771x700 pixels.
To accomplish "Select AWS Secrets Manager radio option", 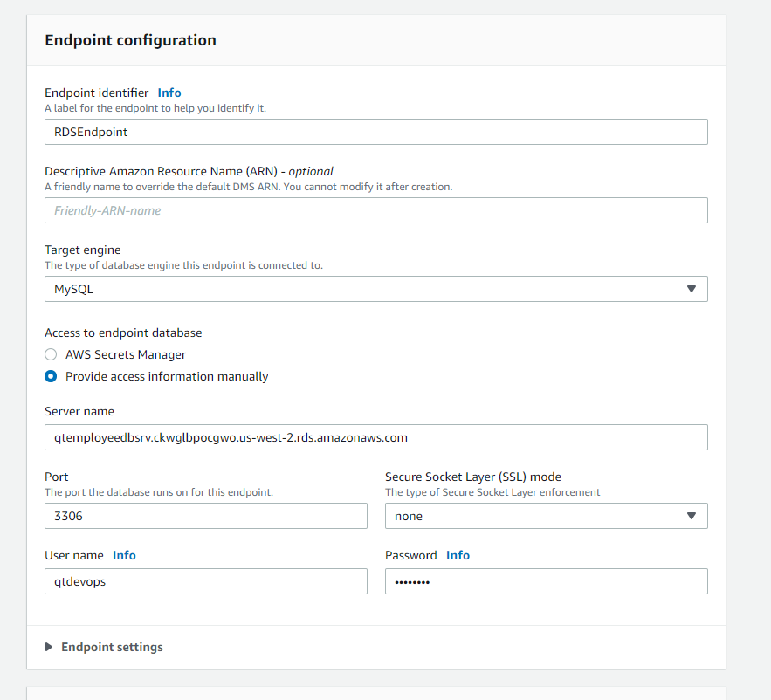I will [x=51, y=354].
